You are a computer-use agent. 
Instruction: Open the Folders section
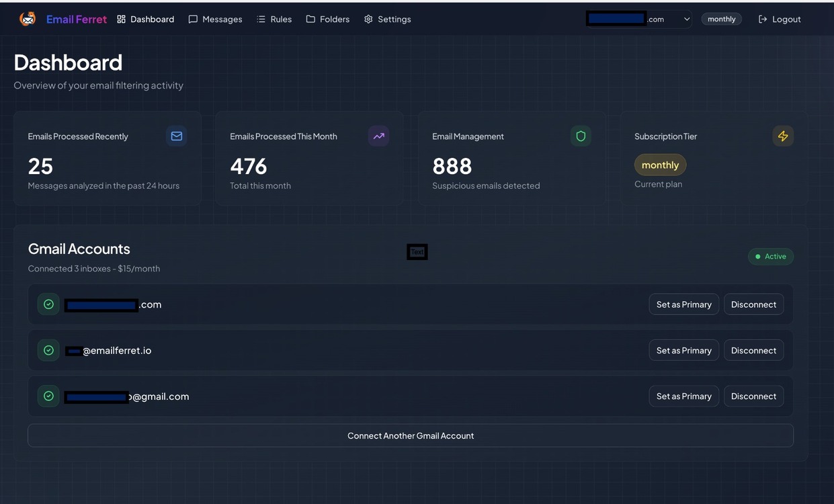[x=328, y=19]
